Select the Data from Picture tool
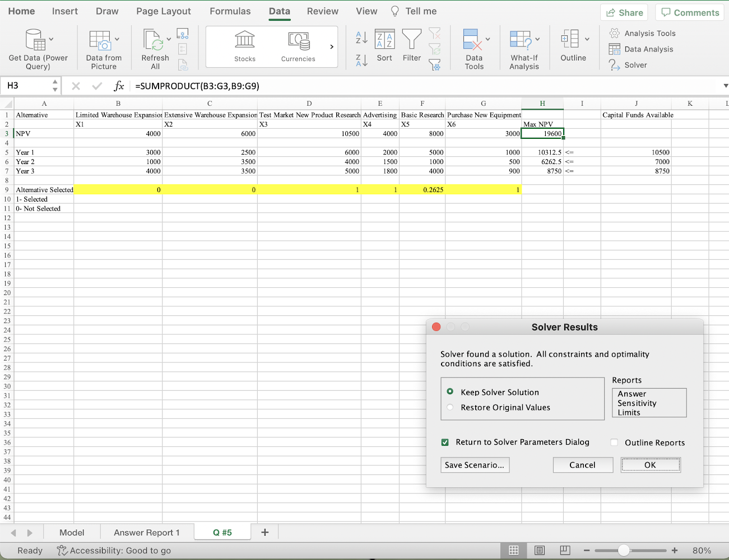The image size is (729, 560). click(104, 48)
